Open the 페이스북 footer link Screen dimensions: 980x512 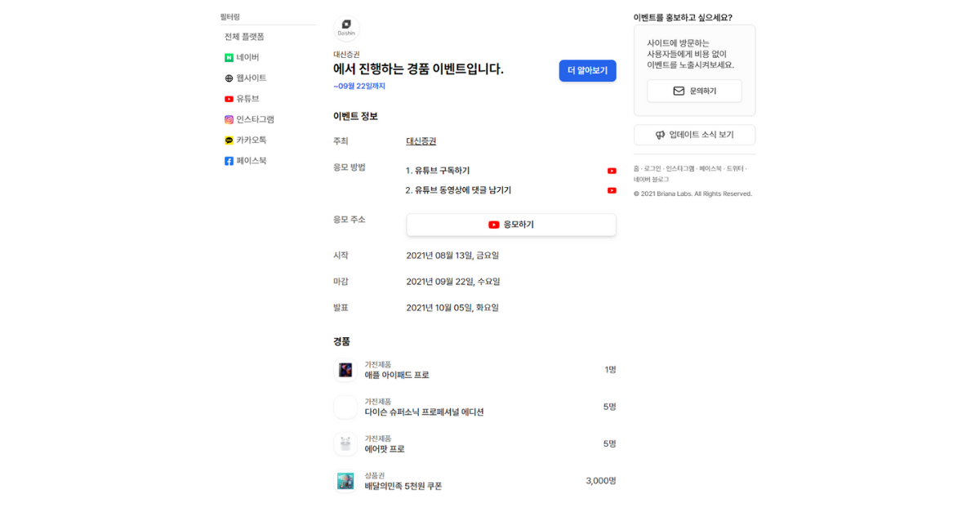[x=710, y=169]
